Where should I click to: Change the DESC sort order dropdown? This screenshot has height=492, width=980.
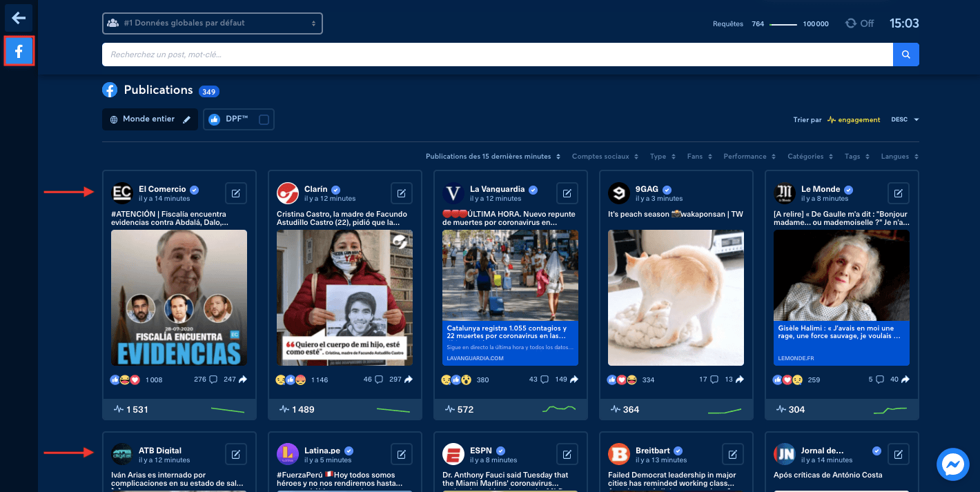(x=905, y=120)
